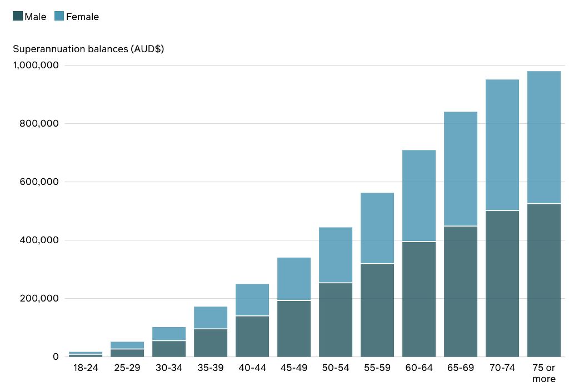This screenshot has height=392, width=584.
Task: Click the Male bar segment for 45-49
Action: 295,329
